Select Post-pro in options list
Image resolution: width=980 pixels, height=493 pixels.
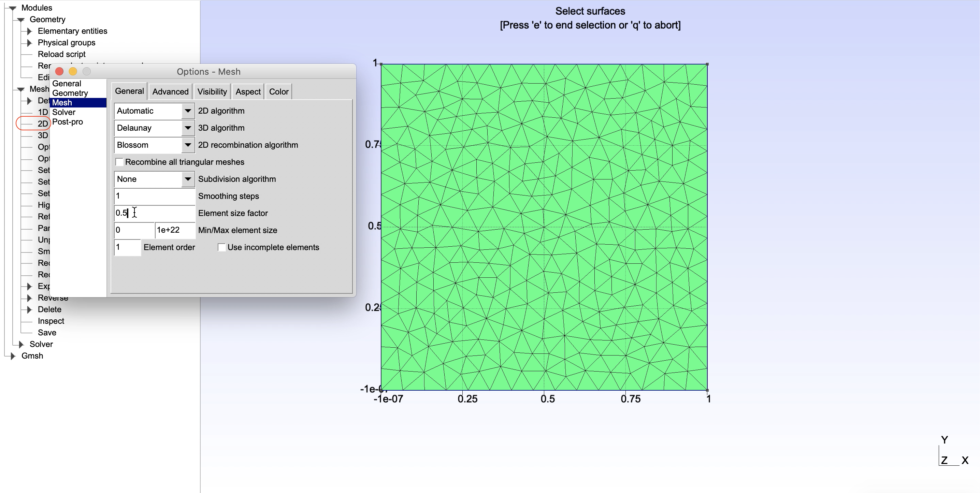tap(67, 122)
